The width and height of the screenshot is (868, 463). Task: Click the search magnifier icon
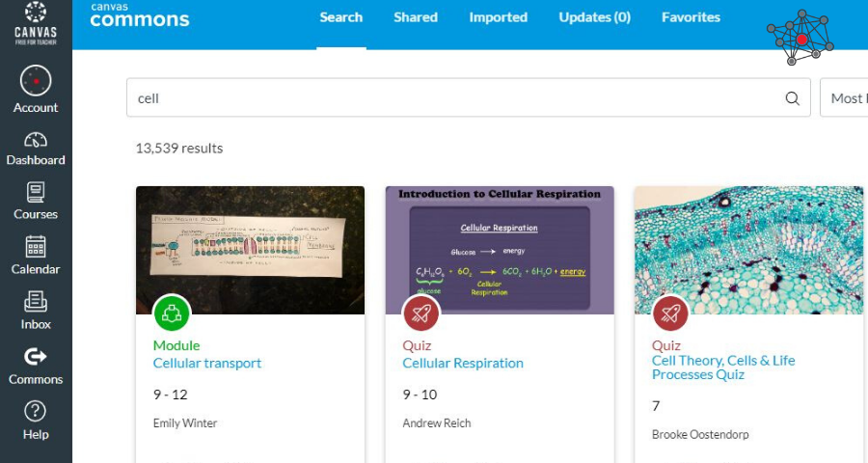pos(793,98)
